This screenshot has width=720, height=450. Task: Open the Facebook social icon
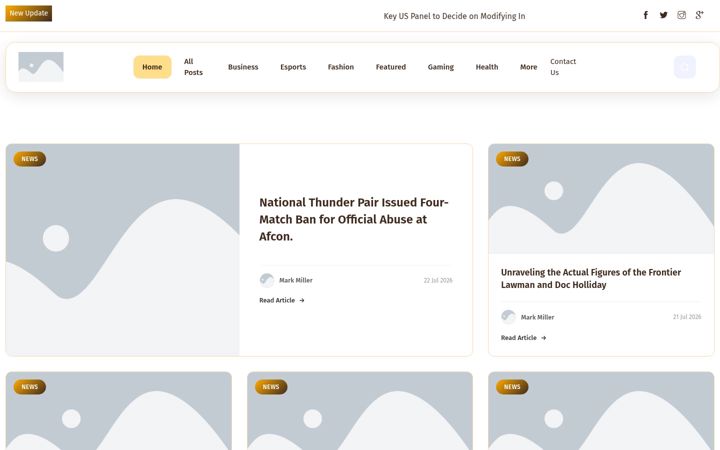645,15
